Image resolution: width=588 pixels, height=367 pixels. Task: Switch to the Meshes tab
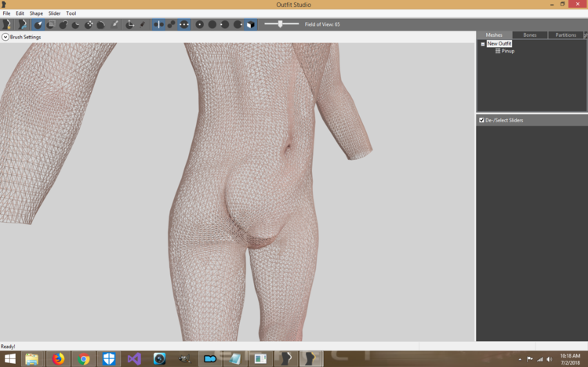click(494, 35)
